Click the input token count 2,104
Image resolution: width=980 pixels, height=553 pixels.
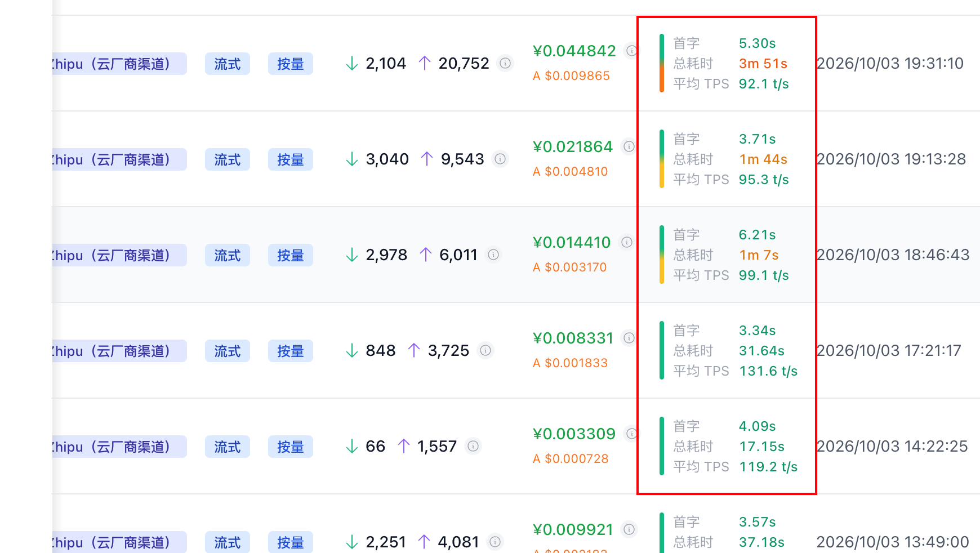386,63
